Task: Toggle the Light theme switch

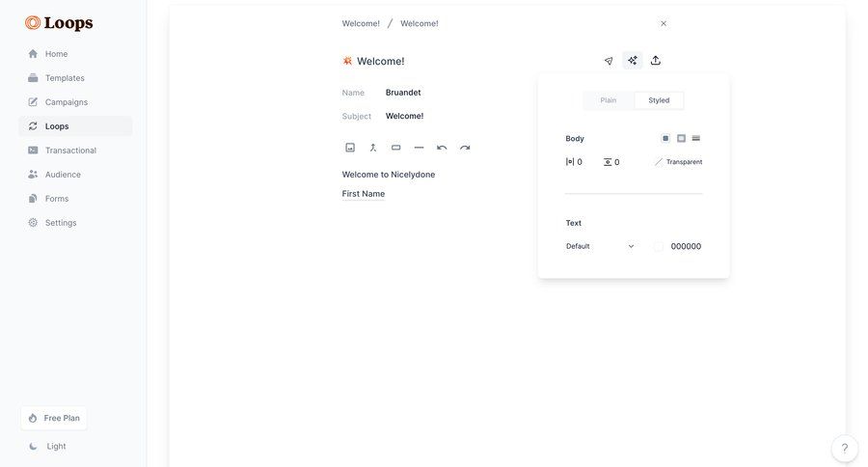Action: (47, 446)
